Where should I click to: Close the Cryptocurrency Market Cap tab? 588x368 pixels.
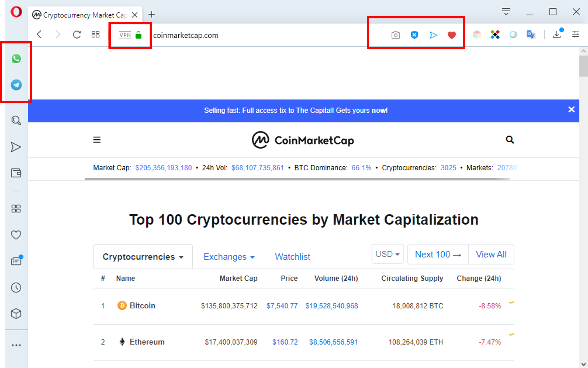(x=135, y=15)
